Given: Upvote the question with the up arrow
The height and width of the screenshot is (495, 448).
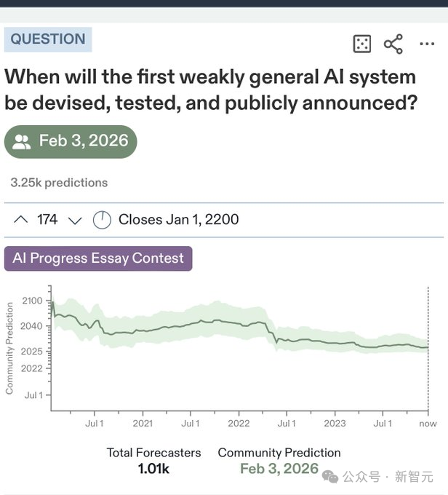Looking at the screenshot, I should click(22, 219).
